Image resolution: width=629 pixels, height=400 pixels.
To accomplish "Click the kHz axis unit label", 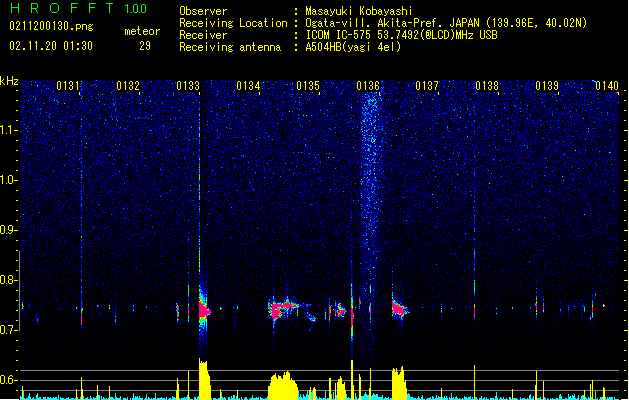I will tap(9, 81).
